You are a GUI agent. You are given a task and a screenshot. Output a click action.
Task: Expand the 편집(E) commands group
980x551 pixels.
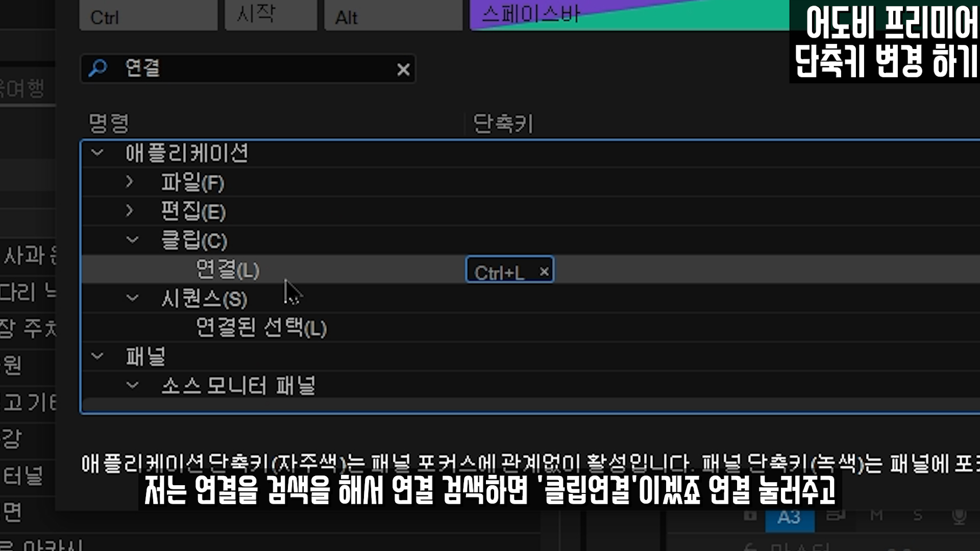[130, 211]
